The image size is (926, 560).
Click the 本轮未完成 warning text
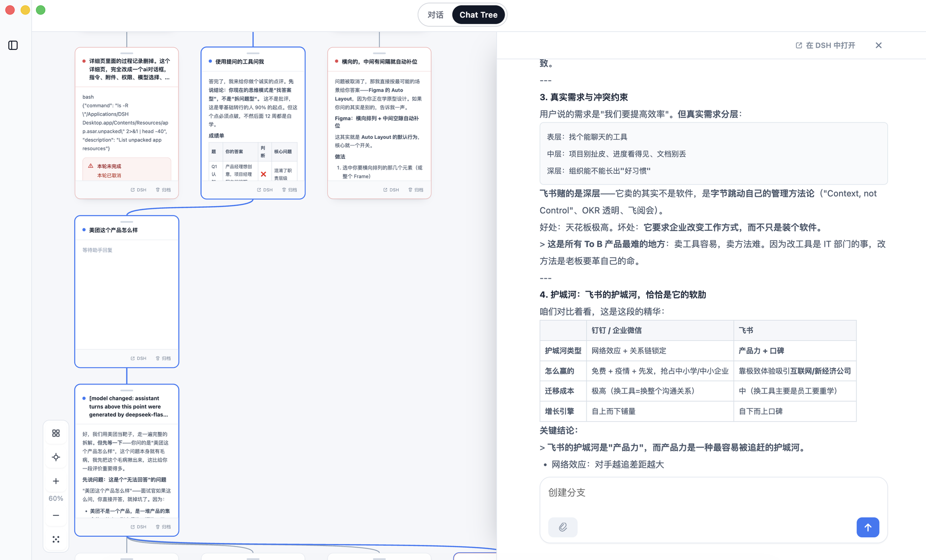click(x=109, y=166)
